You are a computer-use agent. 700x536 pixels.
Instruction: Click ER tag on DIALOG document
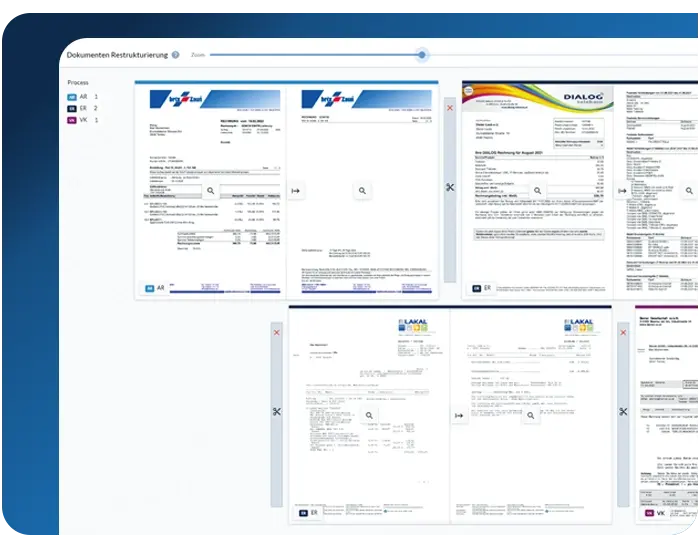click(x=482, y=288)
